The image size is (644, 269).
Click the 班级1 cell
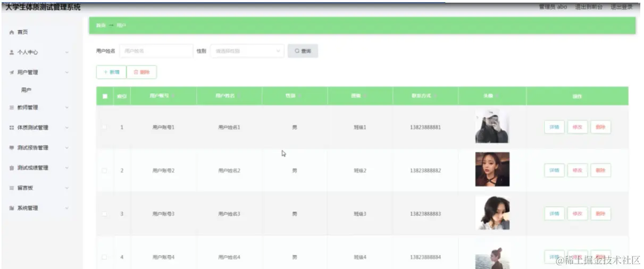pyautogui.click(x=360, y=128)
